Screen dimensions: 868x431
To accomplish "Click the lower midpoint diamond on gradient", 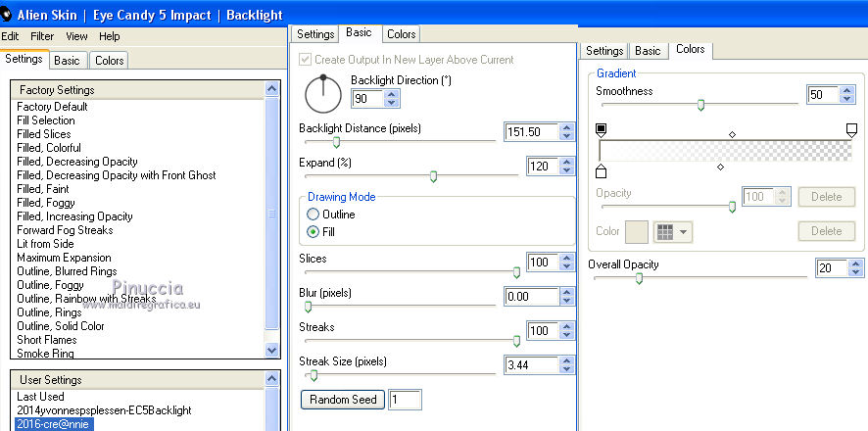I will 720,168.
